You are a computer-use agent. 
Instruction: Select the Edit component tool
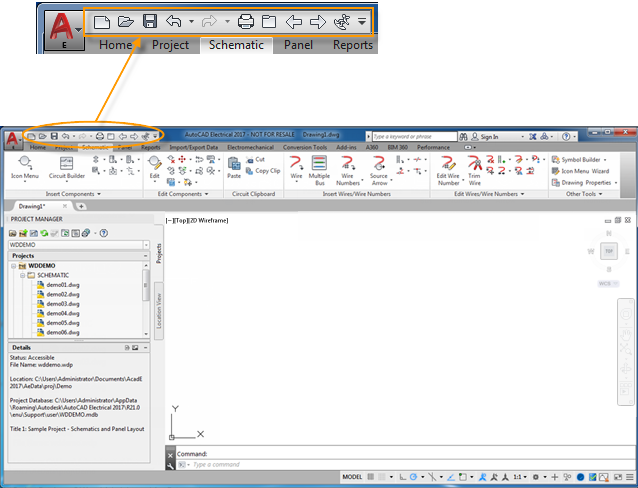point(155,167)
